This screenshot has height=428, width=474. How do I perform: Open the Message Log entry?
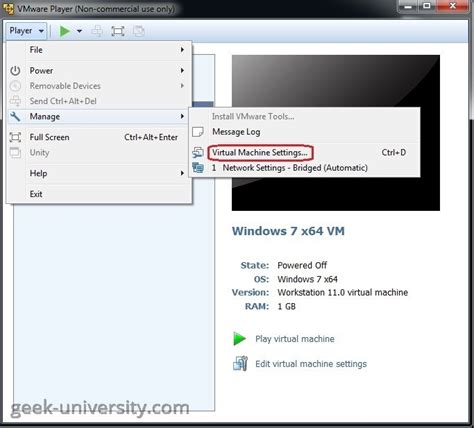(x=305, y=132)
